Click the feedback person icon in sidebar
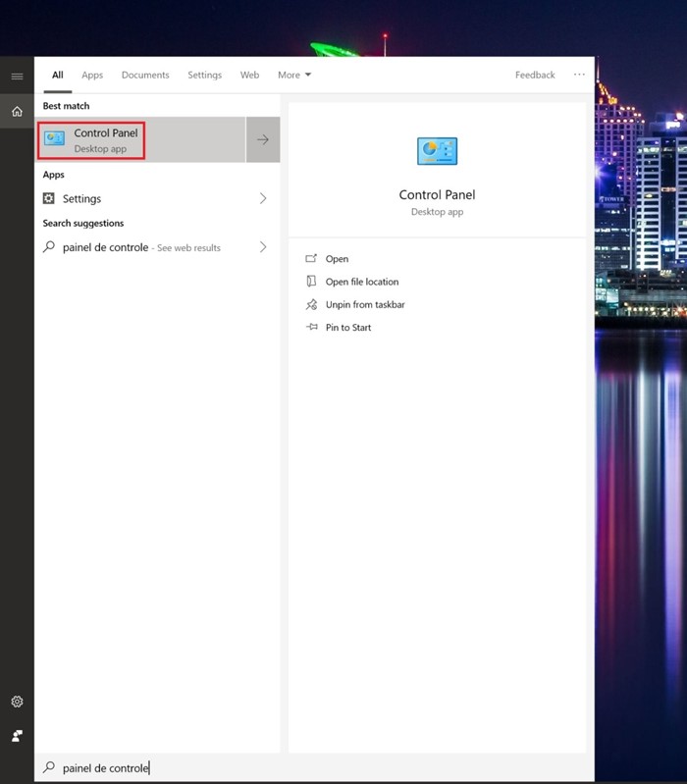Screen dimensions: 687x784 coord(17,736)
